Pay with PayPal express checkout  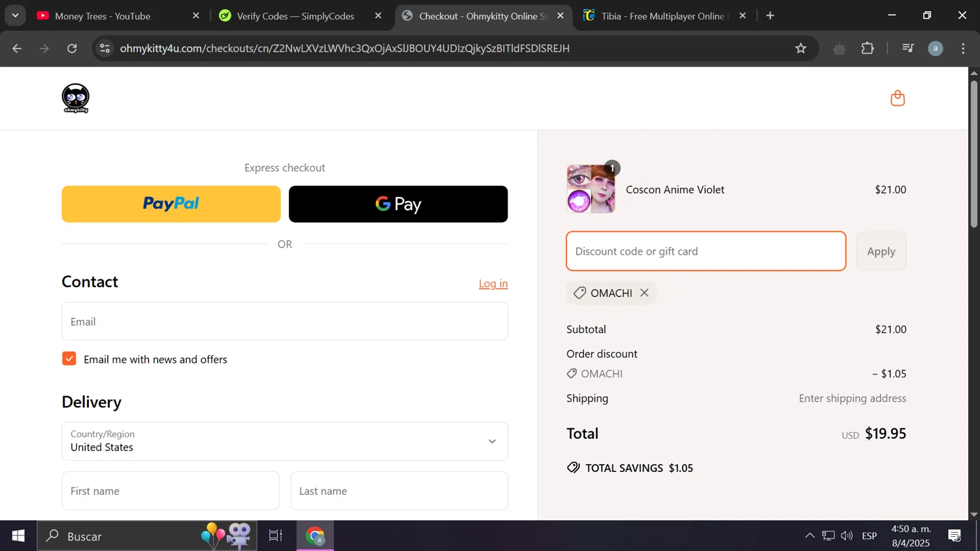click(x=171, y=204)
